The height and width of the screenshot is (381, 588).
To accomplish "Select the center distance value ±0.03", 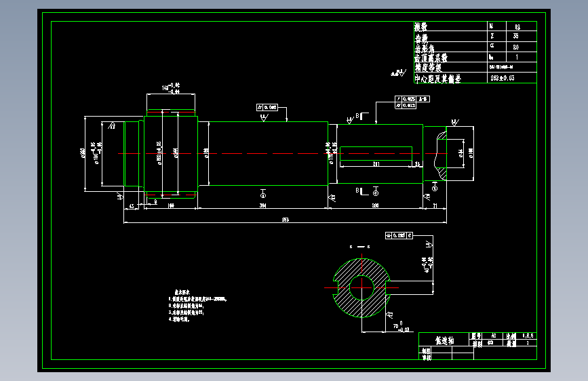I will tap(503, 78).
